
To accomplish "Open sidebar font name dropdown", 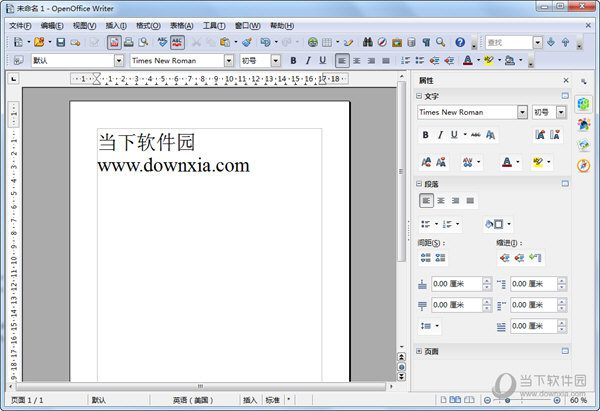I will [522, 112].
